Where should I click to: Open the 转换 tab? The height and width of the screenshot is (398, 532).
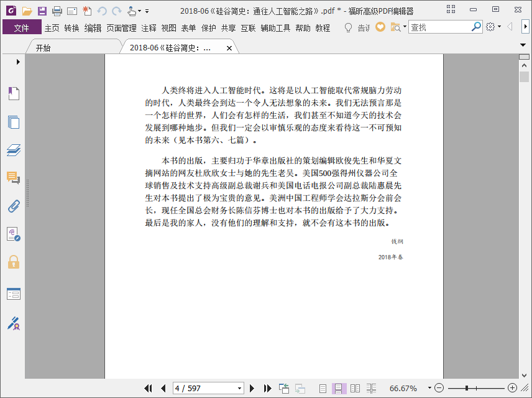click(x=72, y=28)
